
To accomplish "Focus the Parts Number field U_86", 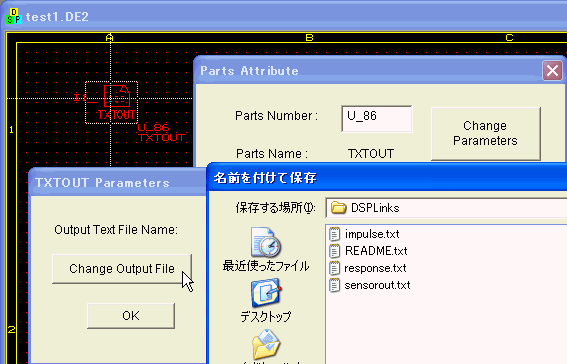I will tap(376, 119).
